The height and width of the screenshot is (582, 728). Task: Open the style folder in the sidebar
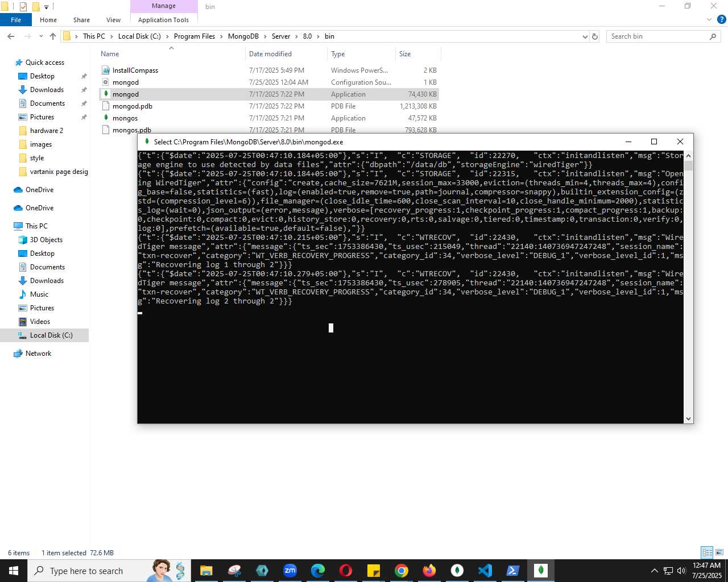click(37, 158)
